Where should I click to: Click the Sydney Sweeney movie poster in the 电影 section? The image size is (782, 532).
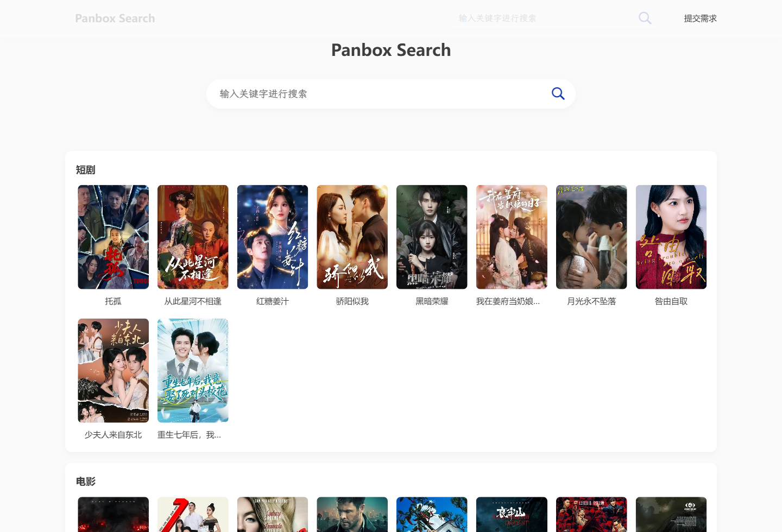pyautogui.click(x=272, y=514)
